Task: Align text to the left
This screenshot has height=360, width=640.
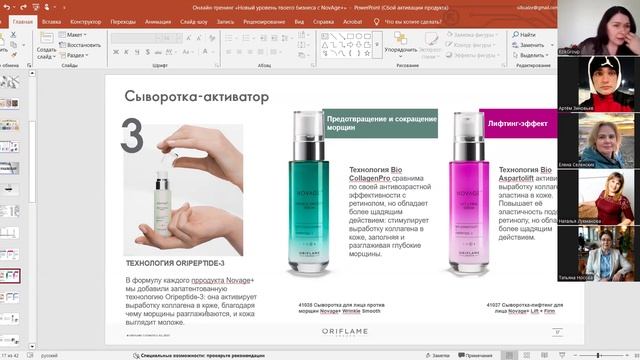Action: (229, 52)
